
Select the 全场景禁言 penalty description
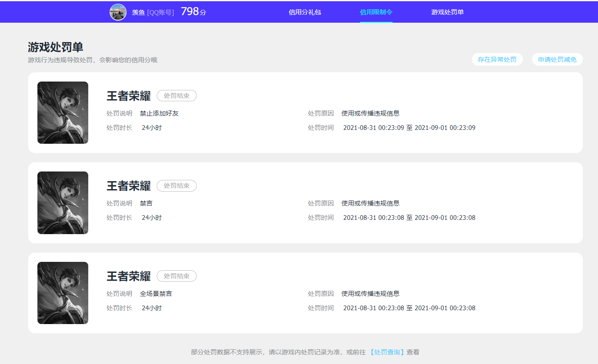(156, 293)
